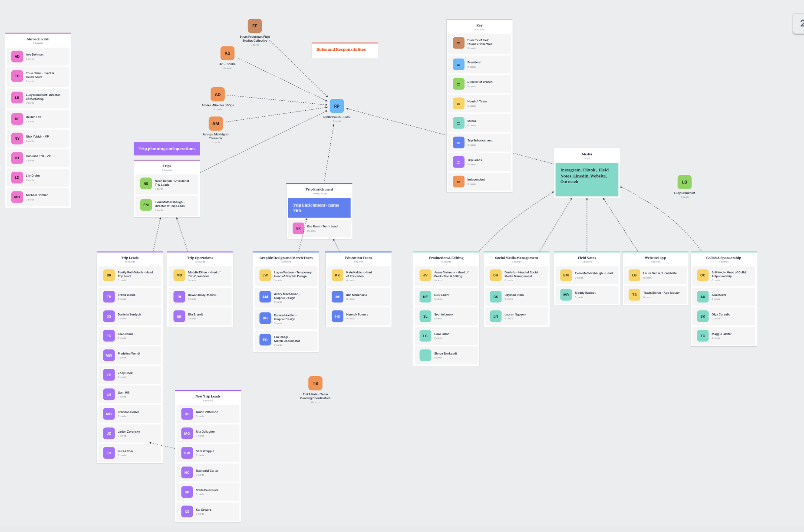Click the KK Kate Kalcic board icon
804x532 pixels.
tap(337, 275)
